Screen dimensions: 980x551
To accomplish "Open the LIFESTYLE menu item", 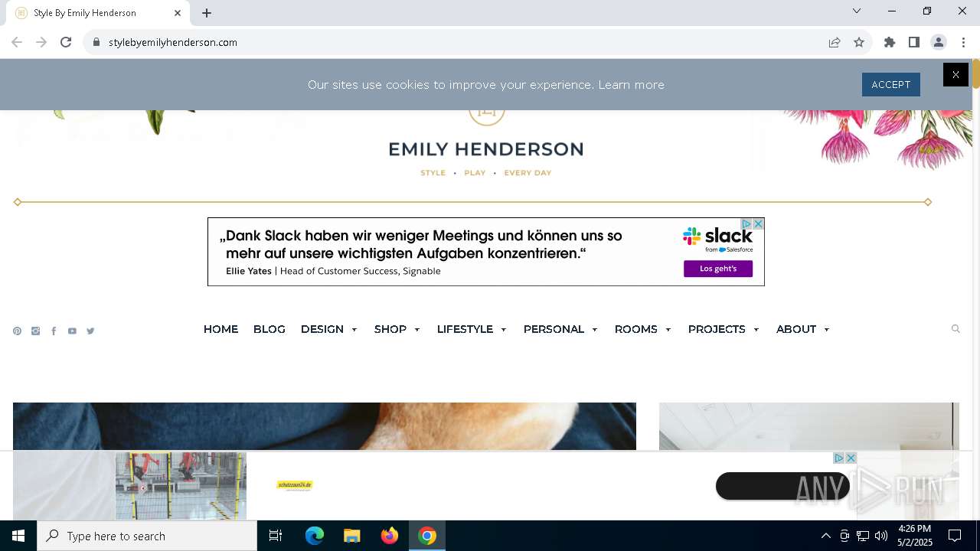I will point(465,329).
